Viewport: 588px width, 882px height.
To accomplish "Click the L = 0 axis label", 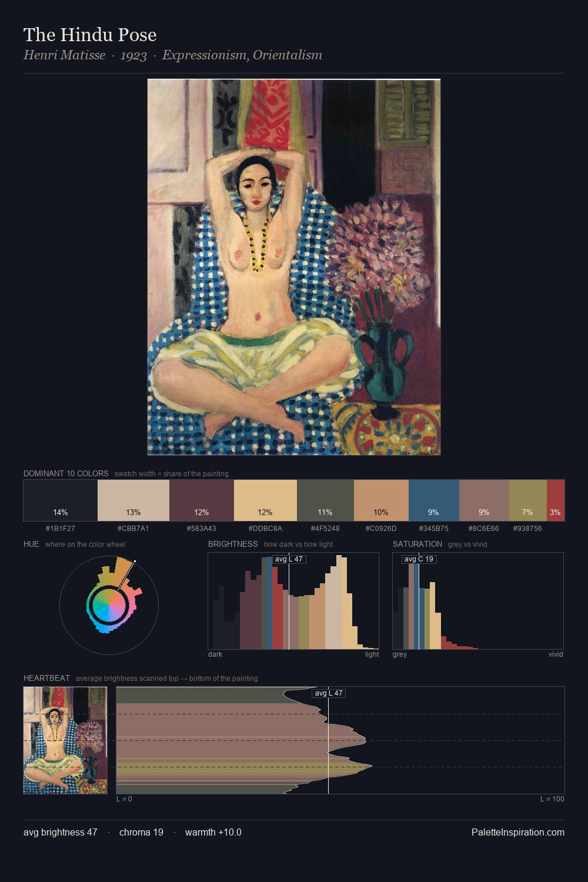I will 124,799.
